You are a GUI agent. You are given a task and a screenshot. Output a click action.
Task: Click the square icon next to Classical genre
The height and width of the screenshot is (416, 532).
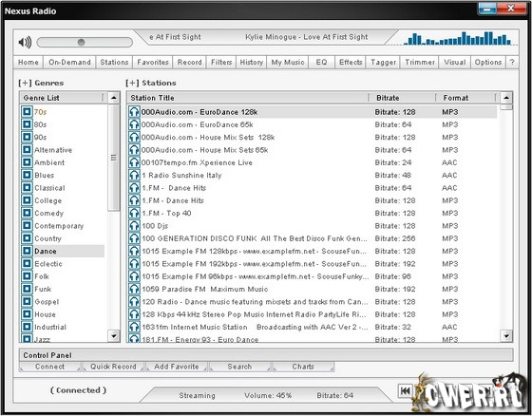tap(27, 188)
